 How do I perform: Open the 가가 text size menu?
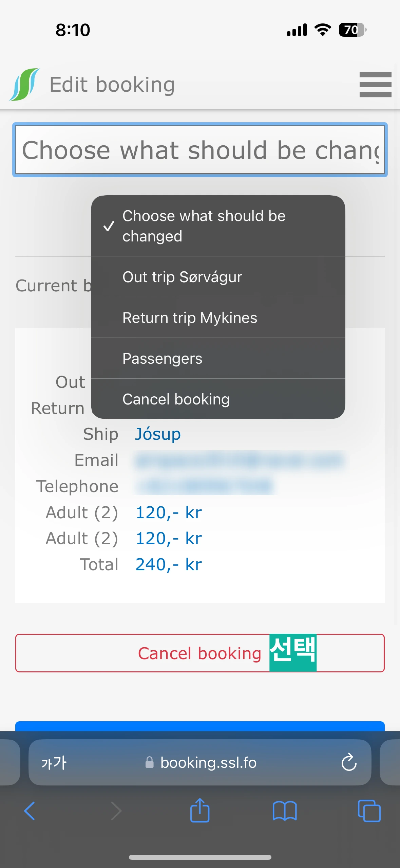coord(54,763)
